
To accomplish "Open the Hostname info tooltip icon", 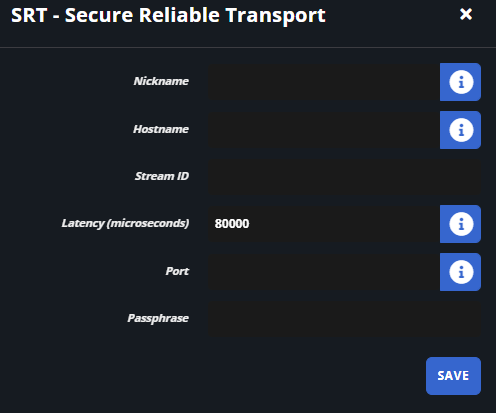I will tap(460, 130).
